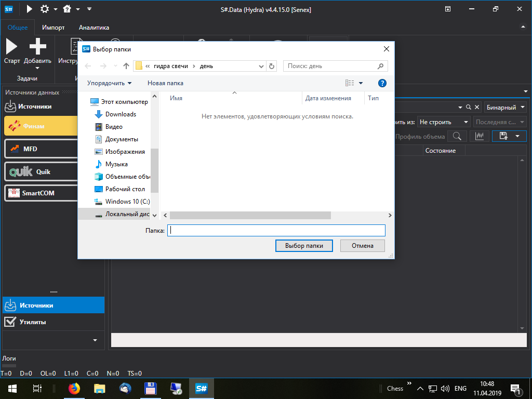Screen dimensions: 532x399
Task: Open the recent locations dropdown arrow
Action: click(x=115, y=66)
